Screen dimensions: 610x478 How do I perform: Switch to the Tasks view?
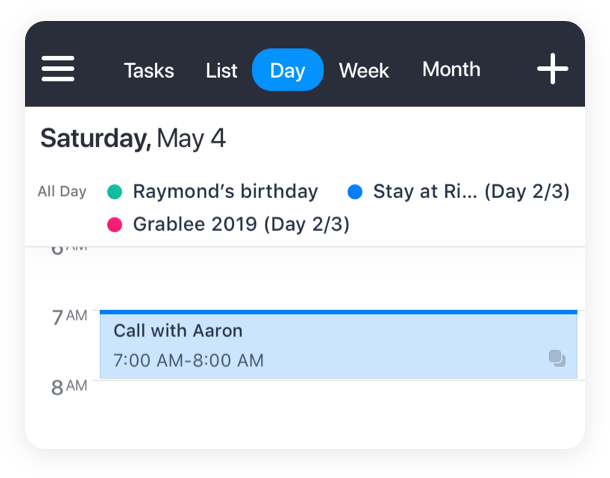click(x=149, y=71)
